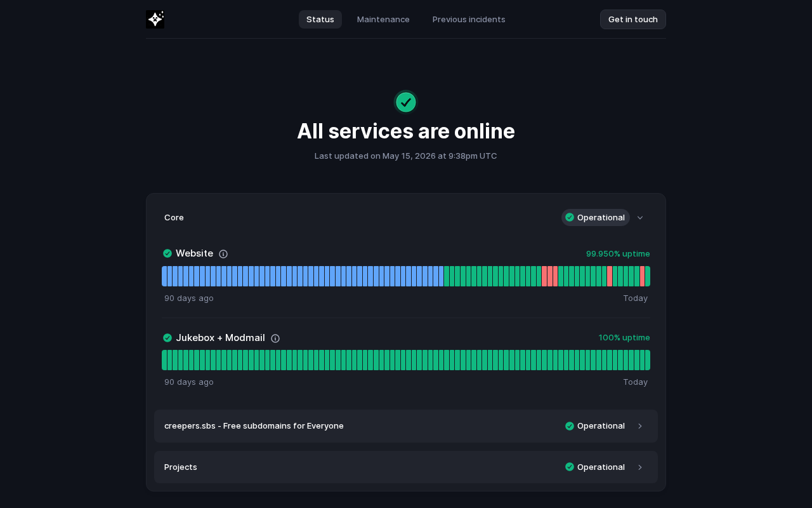Click the green checkmark beside Website
This screenshot has height=508, width=812.
(167, 253)
